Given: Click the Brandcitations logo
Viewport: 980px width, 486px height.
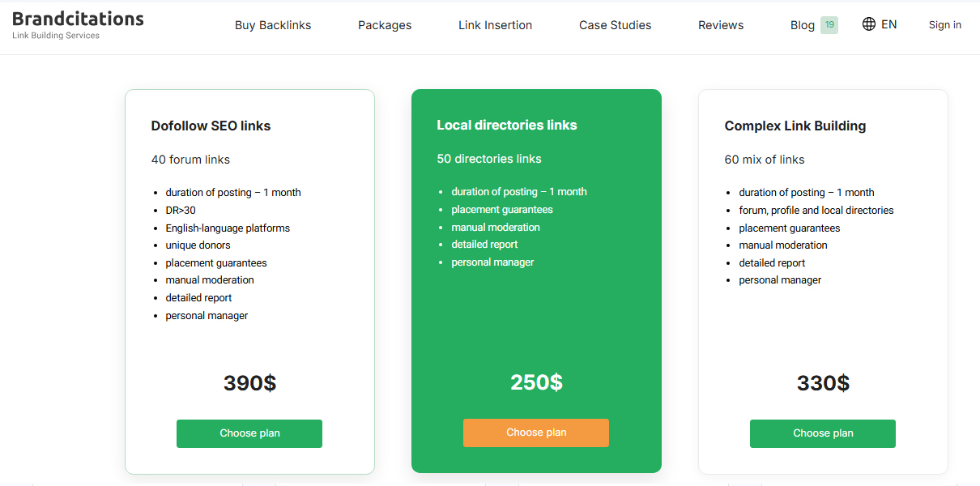Looking at the screenshot, I should coord(78,19).
